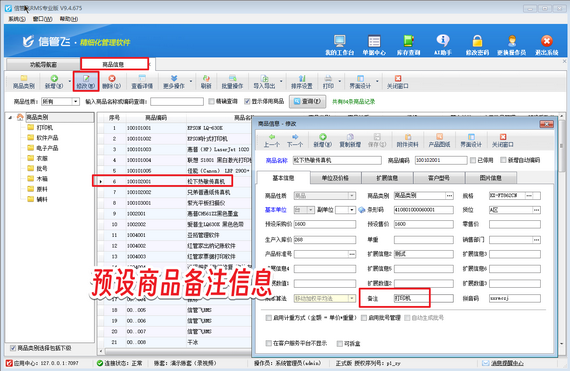
Task: Check 在客户服务平台不显示 checkbox
Action: (x=269, y=343)
